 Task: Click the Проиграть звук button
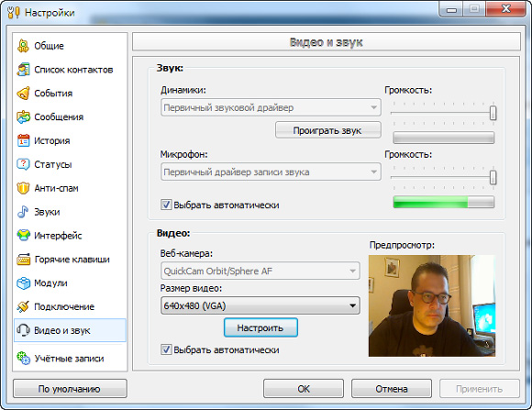(x=327, y=130)
